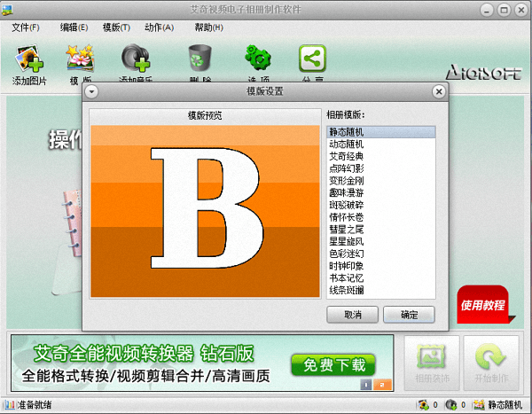The height and width of the screenshot is (414, 532).
Task: Select 色彩迷幻 template
Action: coord(381,254)
